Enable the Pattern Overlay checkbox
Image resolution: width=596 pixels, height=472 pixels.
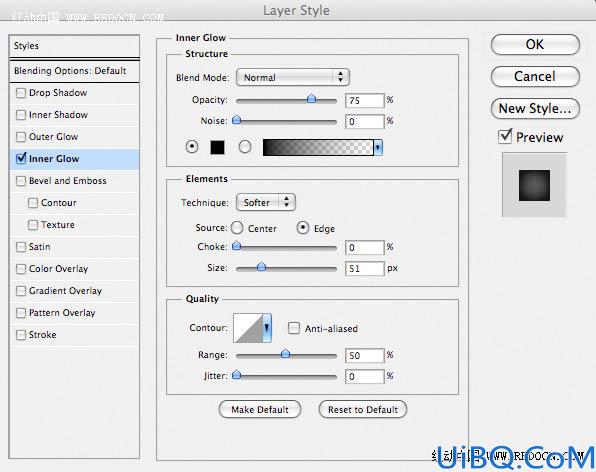tap(21, 313)
